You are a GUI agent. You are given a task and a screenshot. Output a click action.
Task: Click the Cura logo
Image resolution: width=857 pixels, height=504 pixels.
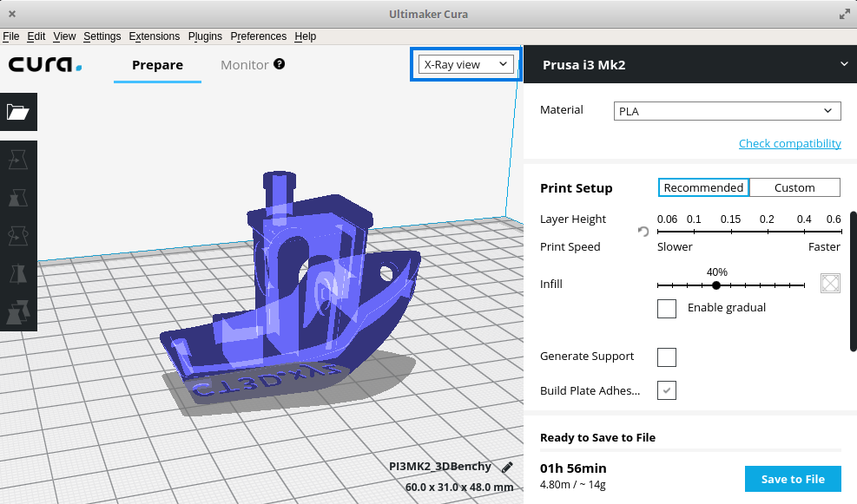point(45,64)
